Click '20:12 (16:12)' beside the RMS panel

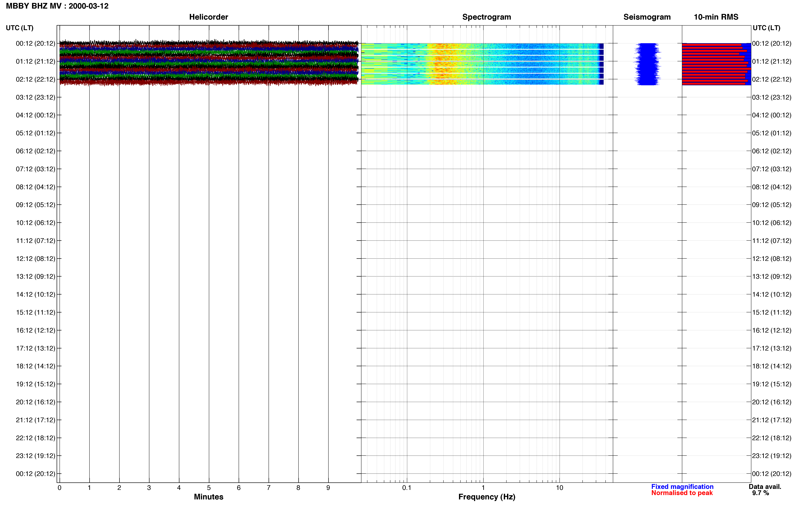pyautogui.click(x=772, y=402)
